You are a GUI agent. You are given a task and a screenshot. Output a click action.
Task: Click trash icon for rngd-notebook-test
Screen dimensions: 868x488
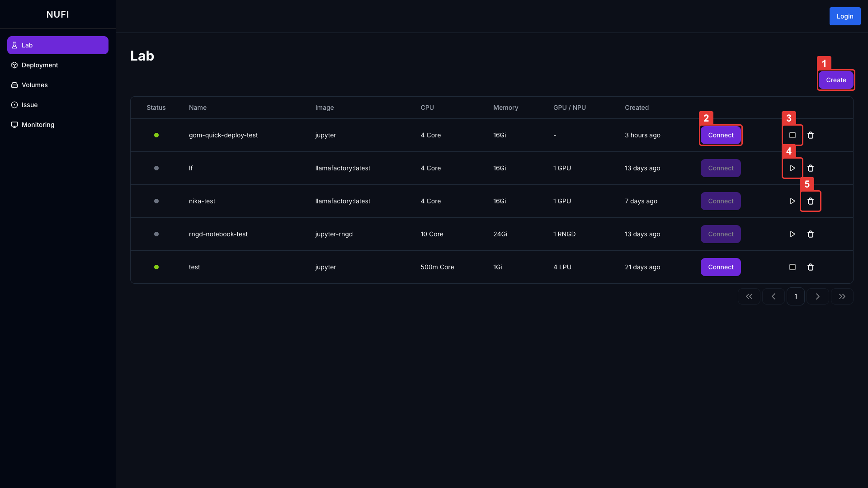pyautogui.click(x=810, y=234)
